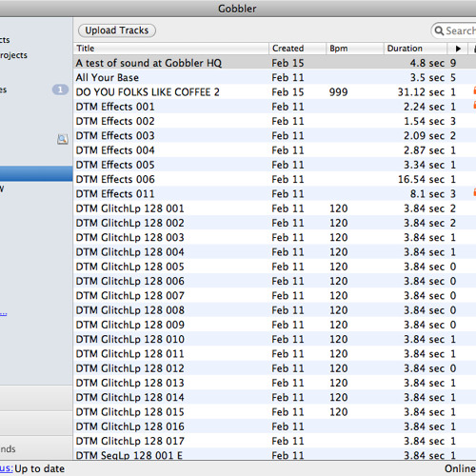Select track DTM GlitchLp 128 017
This screenshot has height=476, width=476.
click(x=274, y=441)
